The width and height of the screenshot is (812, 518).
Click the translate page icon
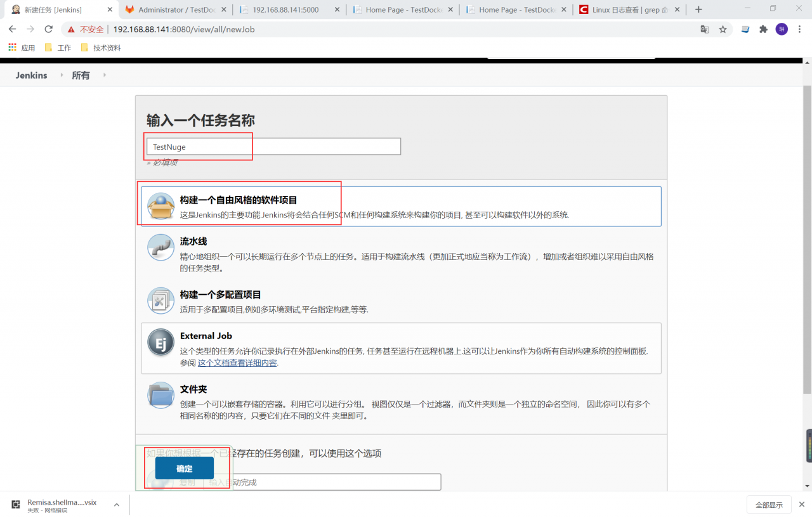pos(704,29)
